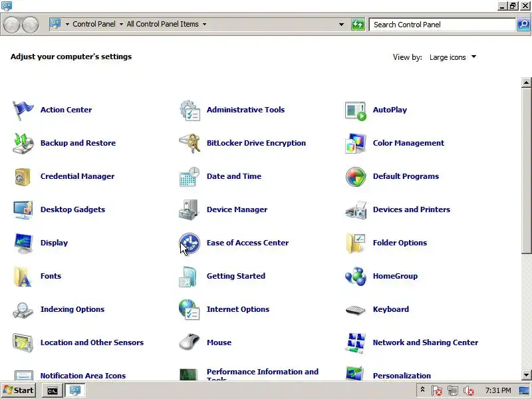Screen dimensions: 532x399
Task: Focus the Search Control Panel field
Action: pos(442,25)
